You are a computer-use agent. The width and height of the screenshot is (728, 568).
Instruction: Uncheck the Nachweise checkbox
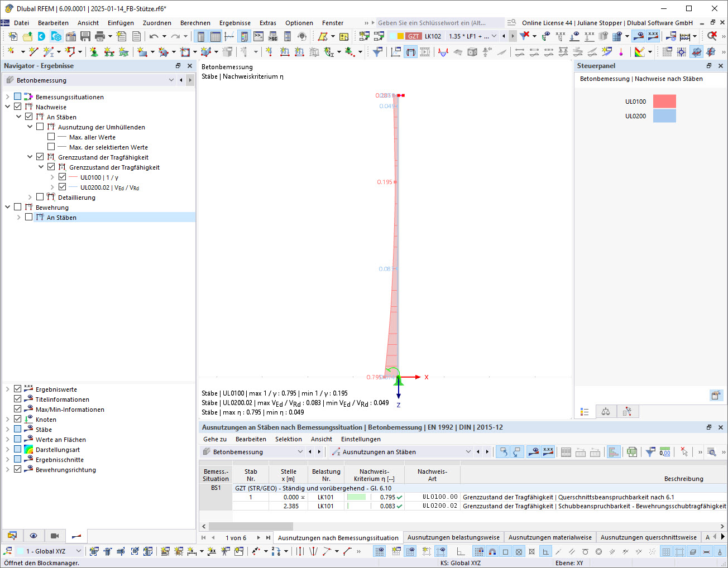(17, 107)
